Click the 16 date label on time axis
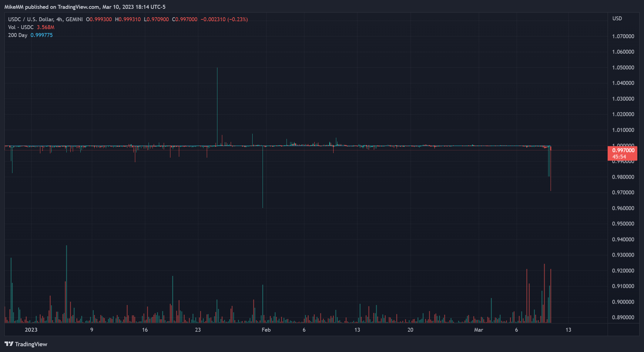Viewport: 644px width, 352px height. click(x=145, y=330)
